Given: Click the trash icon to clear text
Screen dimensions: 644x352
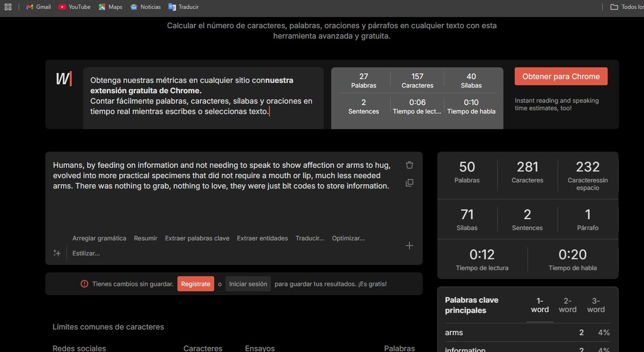Looking at the screenshot, I should (410, 165).
